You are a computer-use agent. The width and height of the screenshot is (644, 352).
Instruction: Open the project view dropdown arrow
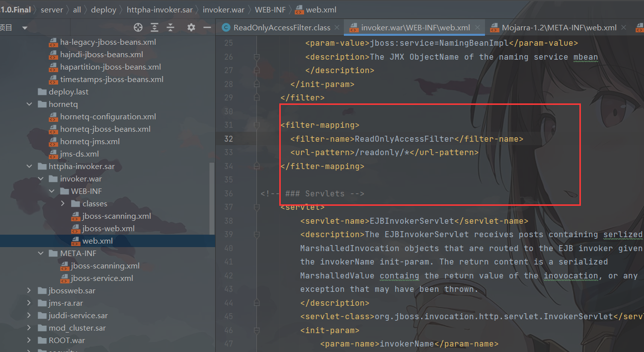25,28
